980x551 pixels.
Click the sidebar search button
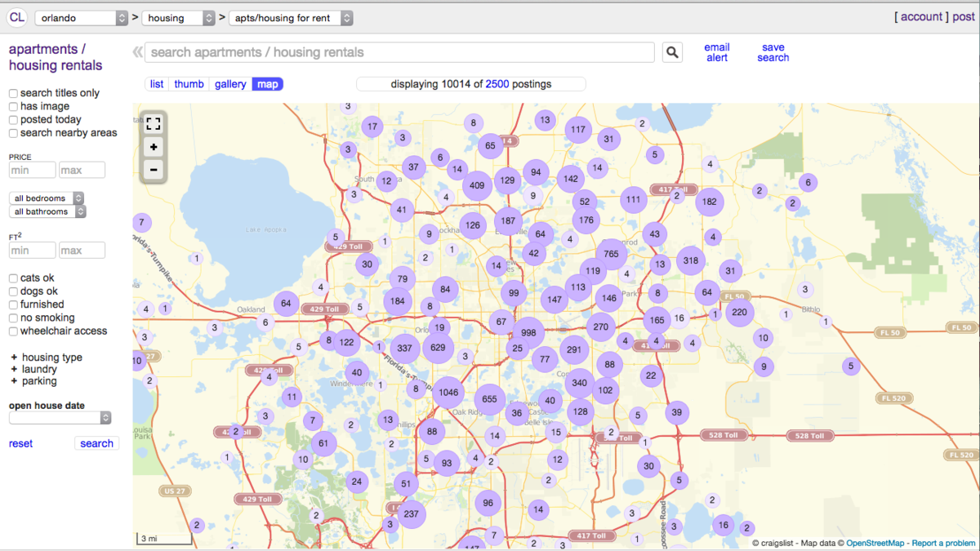[x=96, y=443]
